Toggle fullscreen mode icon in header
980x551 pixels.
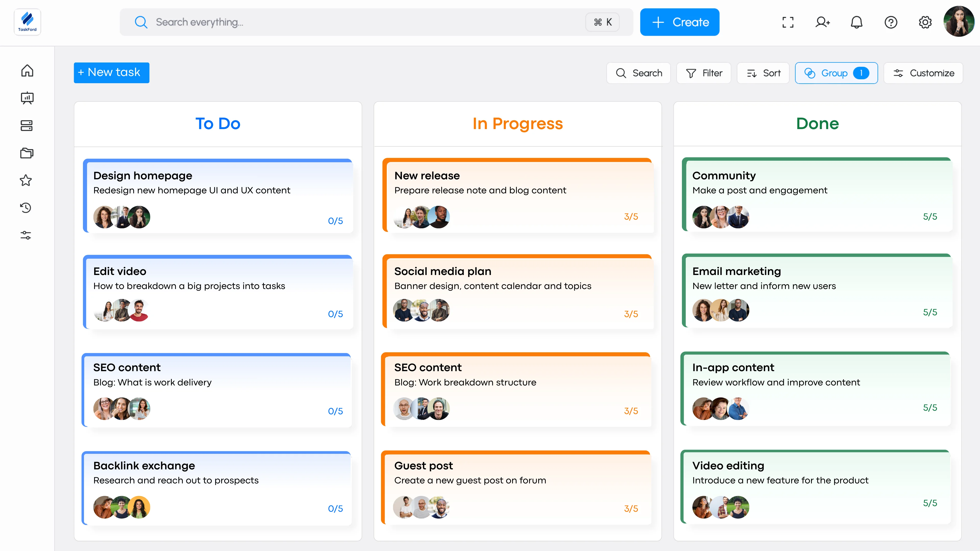tap(788, 22)
